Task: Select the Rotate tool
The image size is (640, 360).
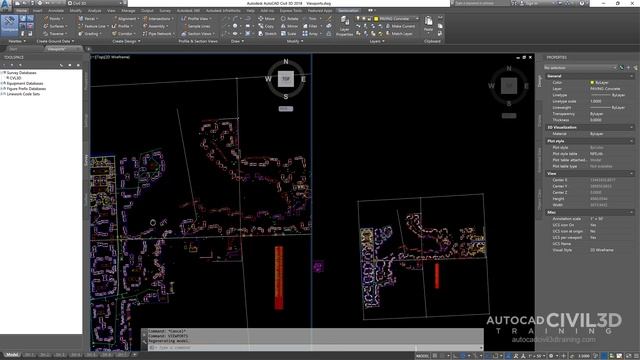Action: pyautogui.click(x=290, y=19)
